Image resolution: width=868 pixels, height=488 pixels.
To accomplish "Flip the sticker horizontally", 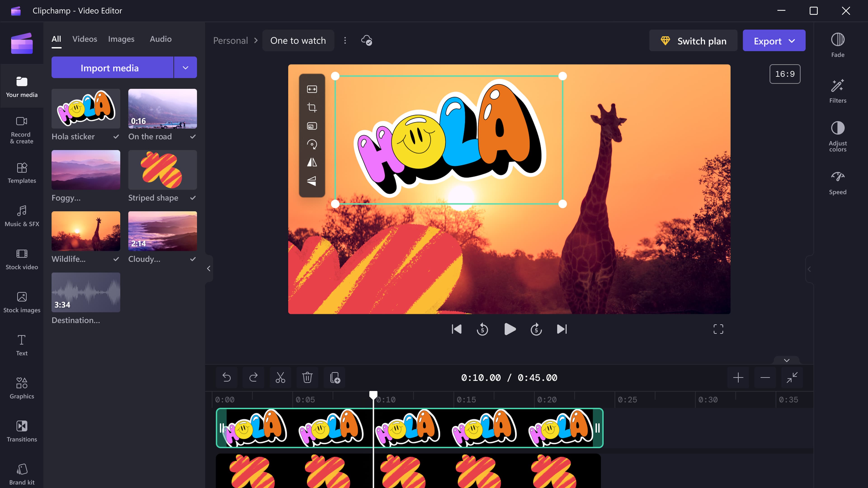I will (312, 162).
